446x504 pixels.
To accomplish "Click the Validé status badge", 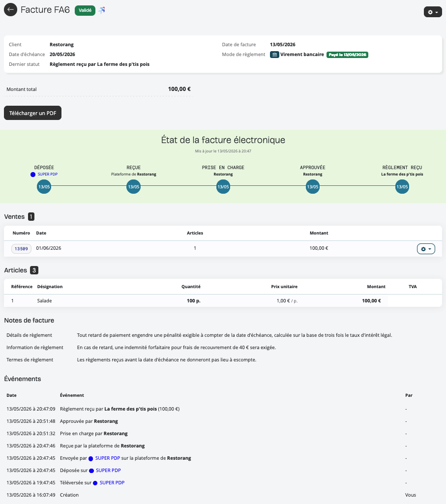I will coord(85,10).
